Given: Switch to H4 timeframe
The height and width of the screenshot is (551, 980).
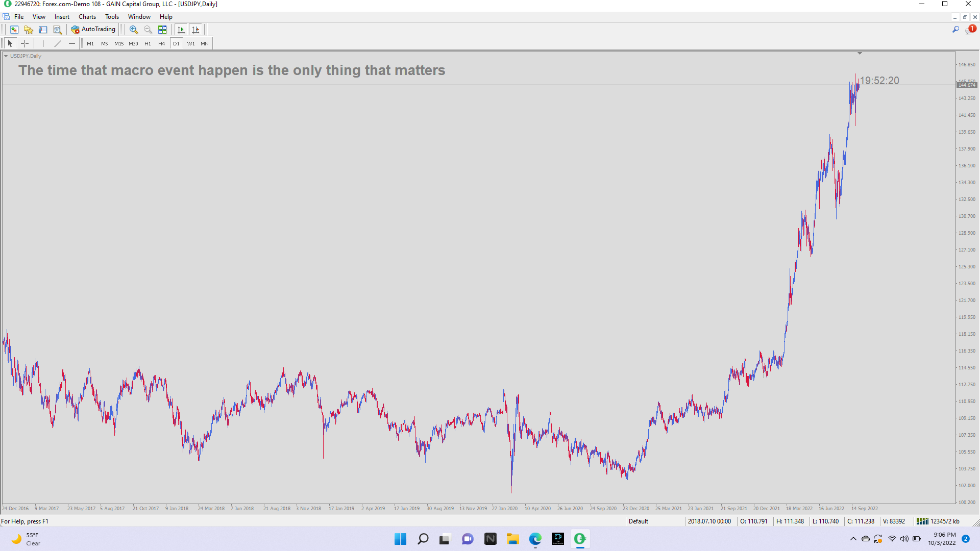Looking at the screenshot, I should [x=161, y=43].
